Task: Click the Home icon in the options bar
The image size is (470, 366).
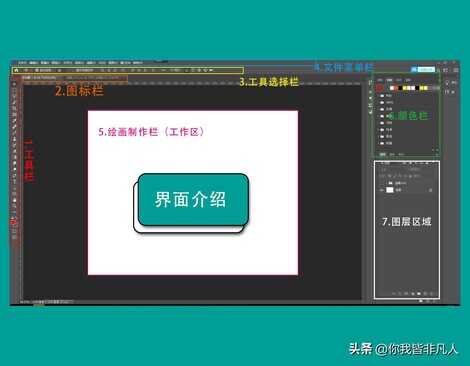Action: pyautogui.click(x=16, y=70)
